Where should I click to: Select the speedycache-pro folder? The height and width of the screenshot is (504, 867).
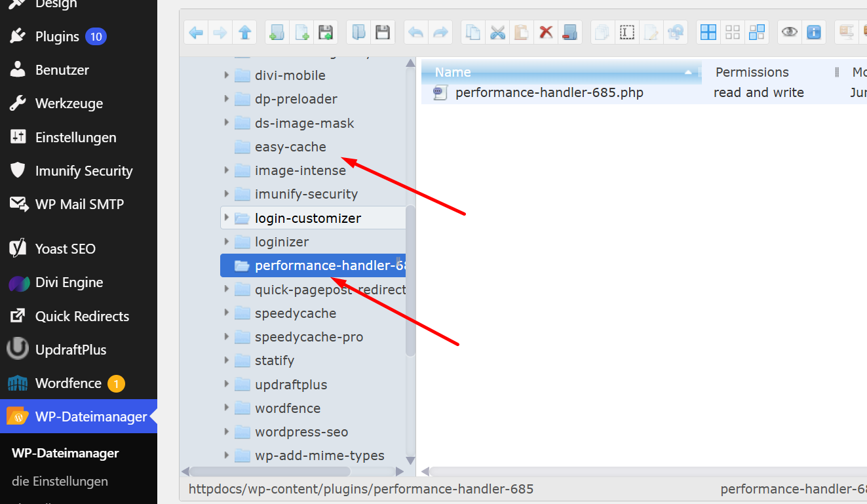299,337
